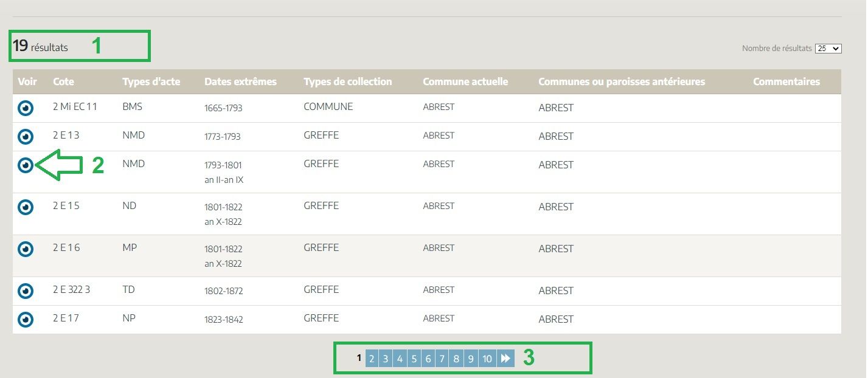The height and width of the screenshot is (378, 868).
Task: Open eye icon for 2 E 322 3
Action: (x=25, y=291)
